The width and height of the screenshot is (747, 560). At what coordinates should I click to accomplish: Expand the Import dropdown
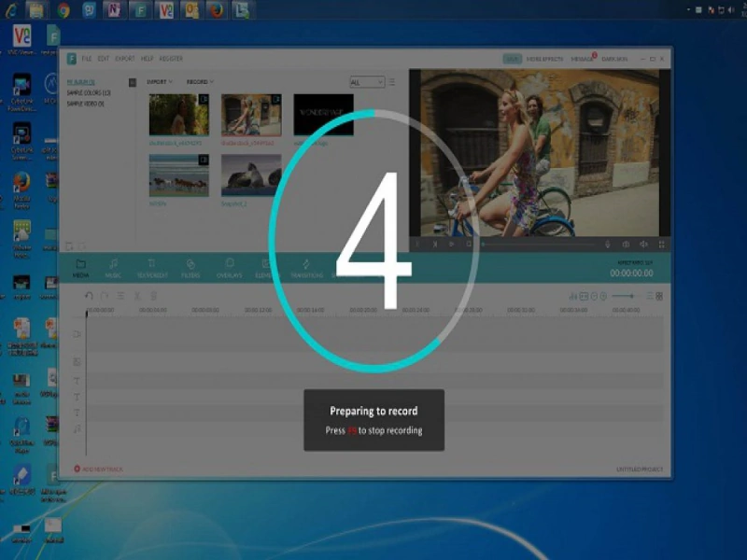tap(160, 82)
